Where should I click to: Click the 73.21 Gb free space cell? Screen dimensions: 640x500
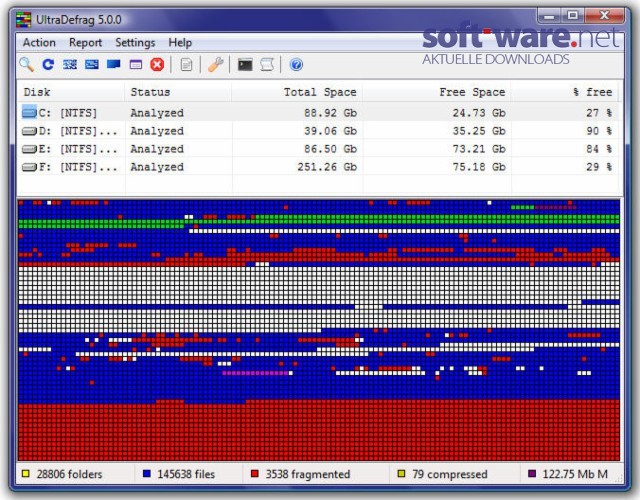pyautogui.click(x=479, y=149)
